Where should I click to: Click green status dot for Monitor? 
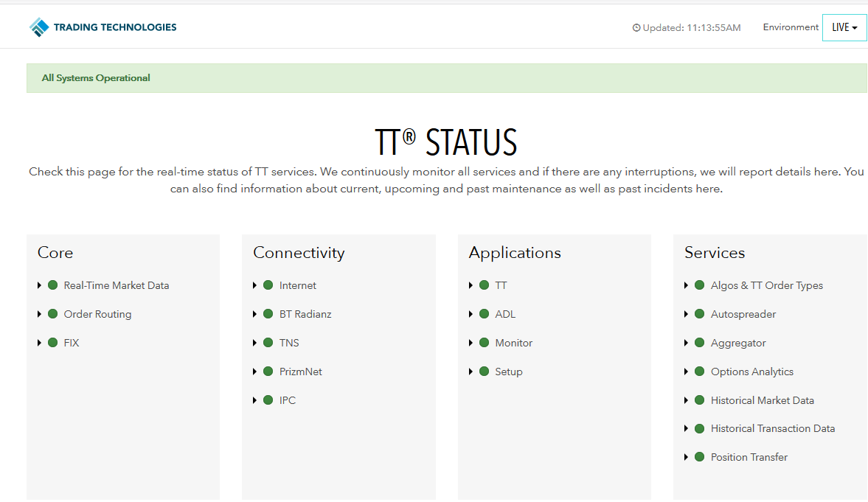(x=485, y=343)
